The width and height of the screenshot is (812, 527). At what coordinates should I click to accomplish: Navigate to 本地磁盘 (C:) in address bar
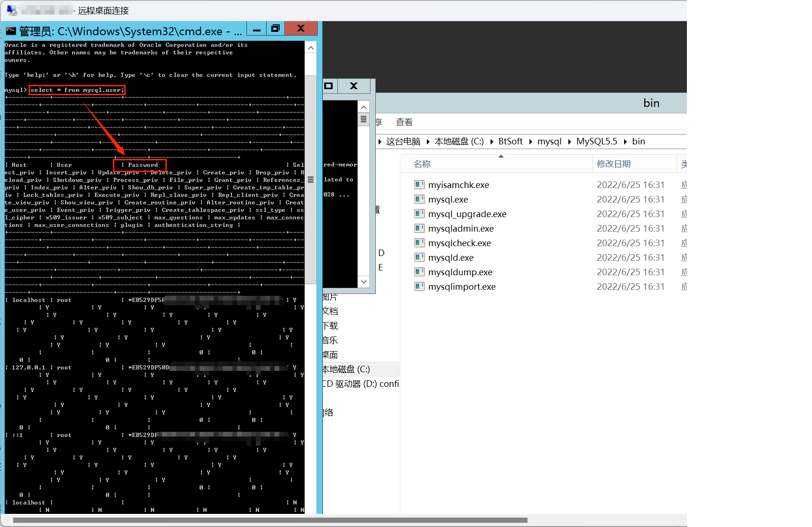(459, 142)
